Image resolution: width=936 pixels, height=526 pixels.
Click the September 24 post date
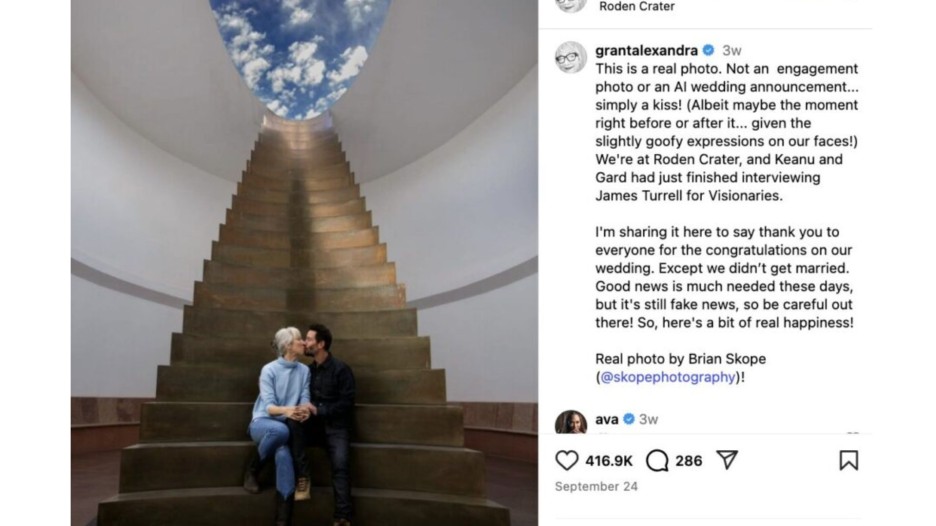coord(596,487)
